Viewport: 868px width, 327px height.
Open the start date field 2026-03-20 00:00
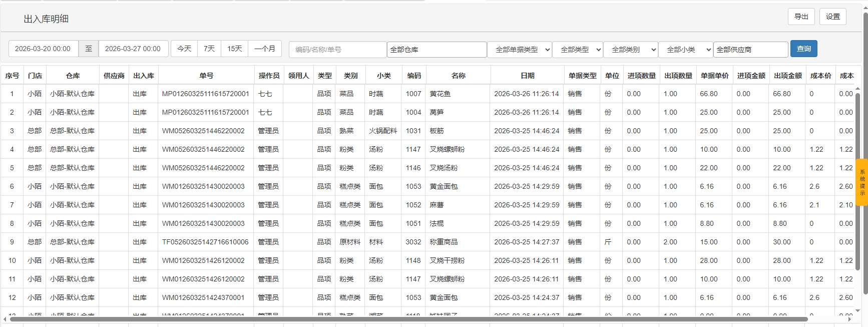43,49
